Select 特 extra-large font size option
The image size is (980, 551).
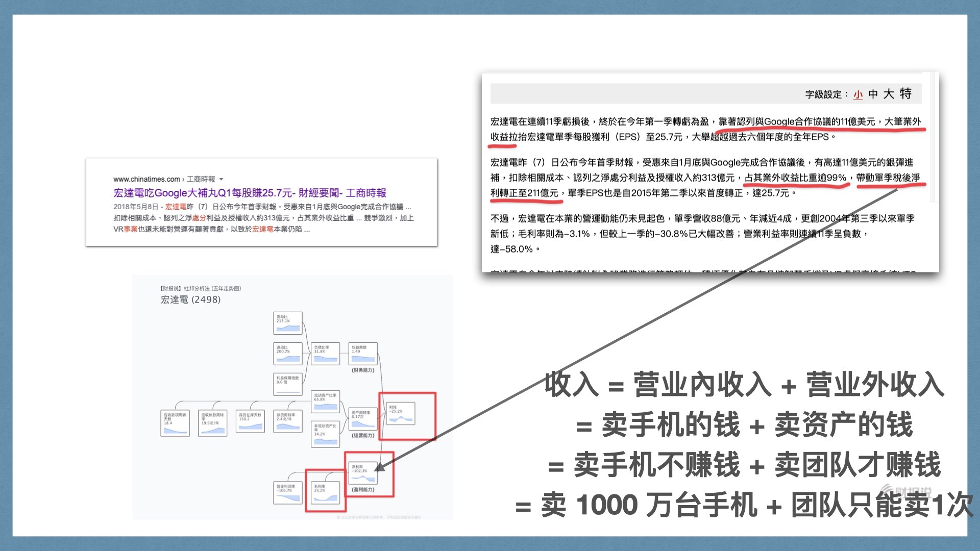(905, 94)
